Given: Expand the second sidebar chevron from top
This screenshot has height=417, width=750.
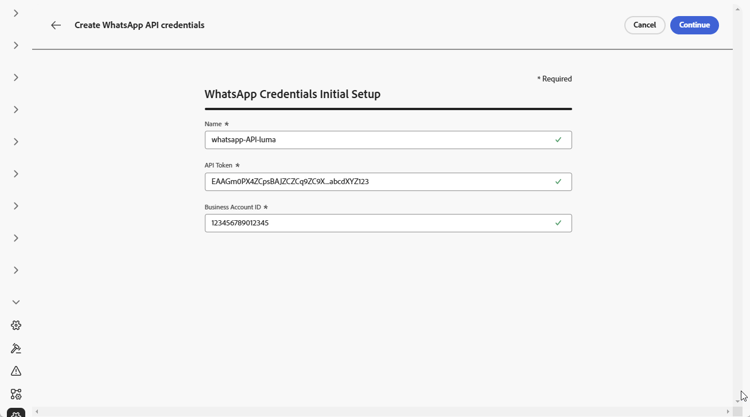Looking at the screenshot, I should click(16, 45).
